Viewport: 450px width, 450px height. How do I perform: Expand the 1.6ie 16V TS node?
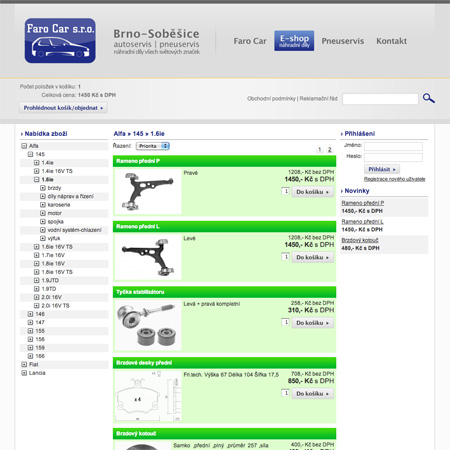click(37, 247)
